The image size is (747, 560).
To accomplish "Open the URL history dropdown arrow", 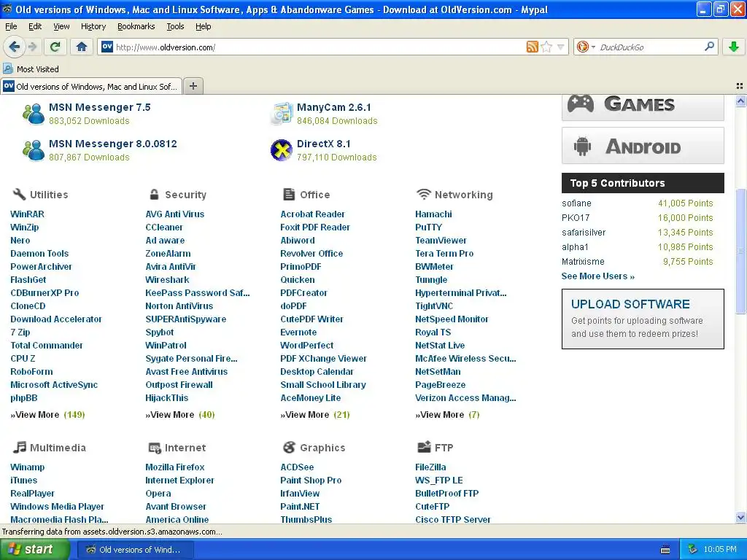I will coord(561,47).
